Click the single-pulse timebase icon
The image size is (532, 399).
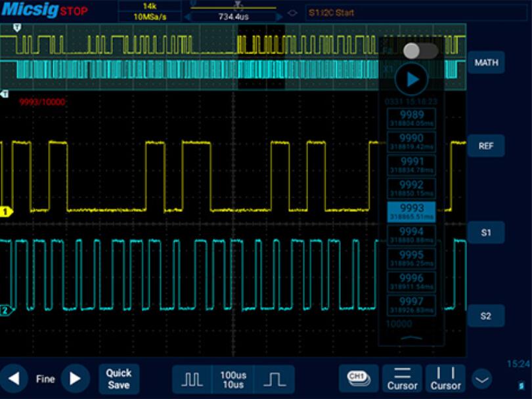(275, 379)
